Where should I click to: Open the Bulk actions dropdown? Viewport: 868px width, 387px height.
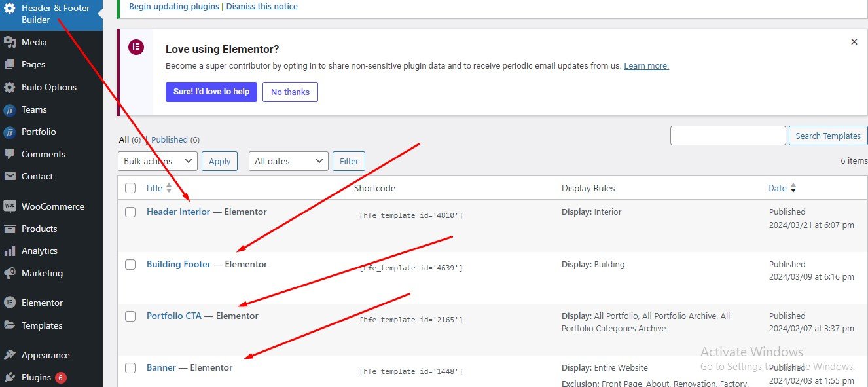pos(158,161)
